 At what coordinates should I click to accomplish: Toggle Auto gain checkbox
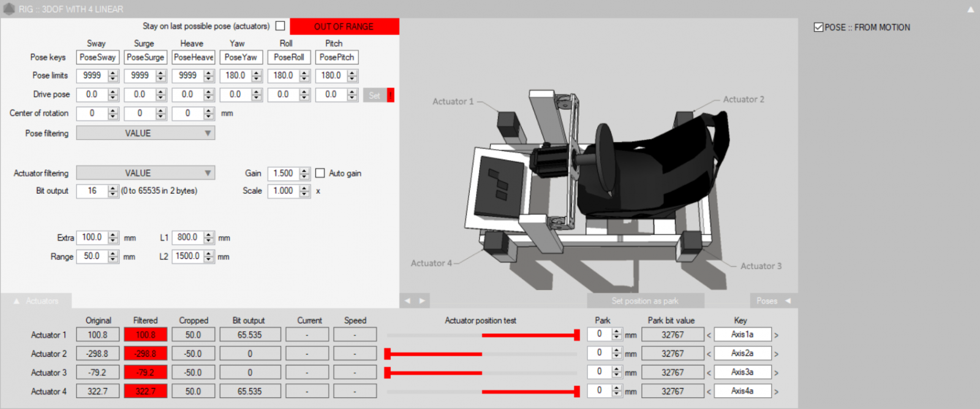[x=320, y=173]
